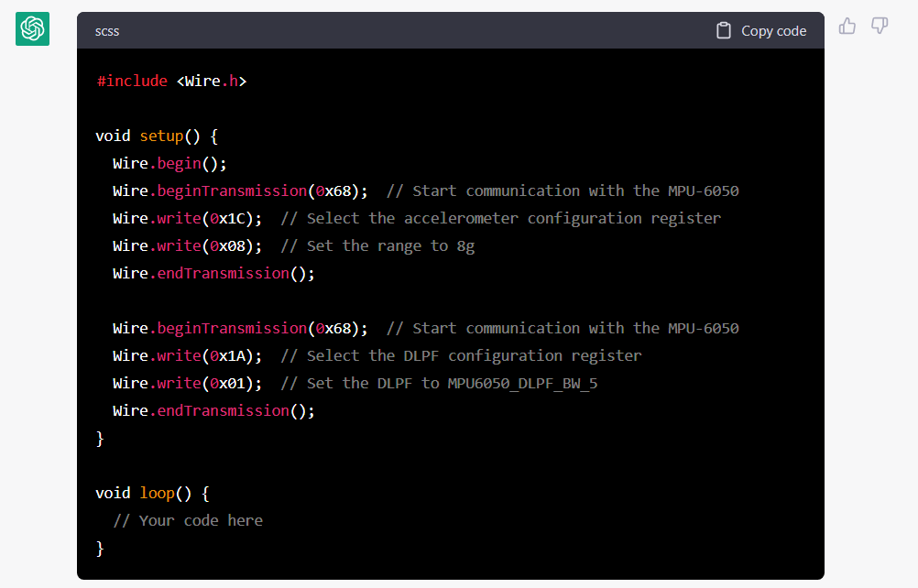Click the thumbs up feedback icon

pyautogui.click(x=847, y=27)
